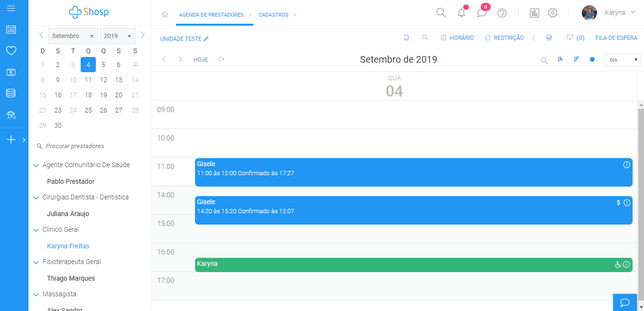This screenshot has width=644, height=311.
Task: Collapse Agente Comunitário De Saúde group
Action: [36, 165]
